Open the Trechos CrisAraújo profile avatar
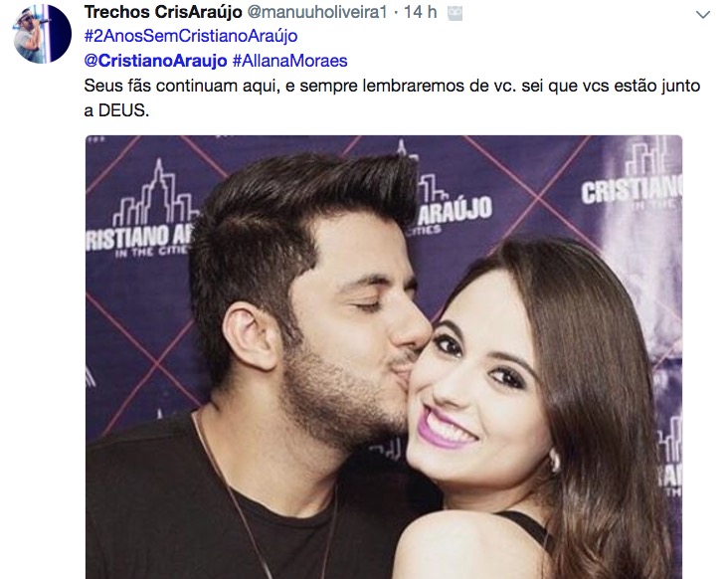Viewport: 728px width, 579px height. pyautogui.click(x=42, y=34)
